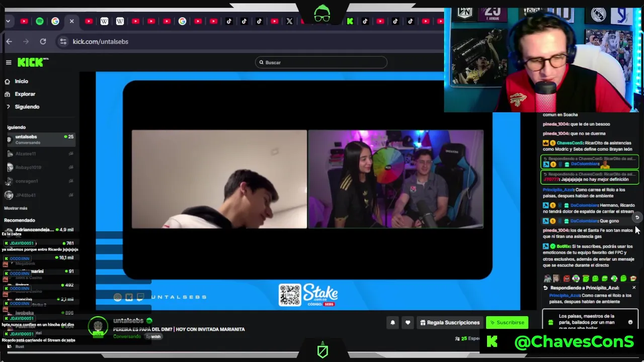The image size is (644, 362).
Task: Expand the Mostrar más followed list
Action: (16, 208)
